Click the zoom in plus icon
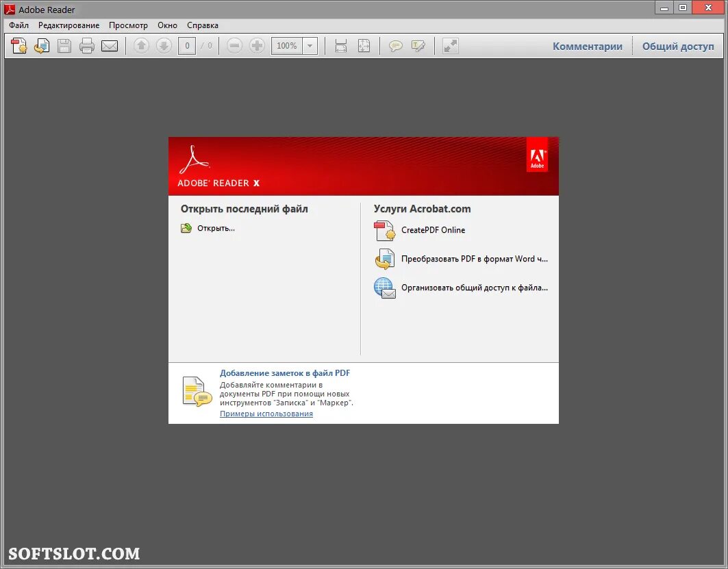The height and width of the screenshot is (569, 728). coord(257,45)
